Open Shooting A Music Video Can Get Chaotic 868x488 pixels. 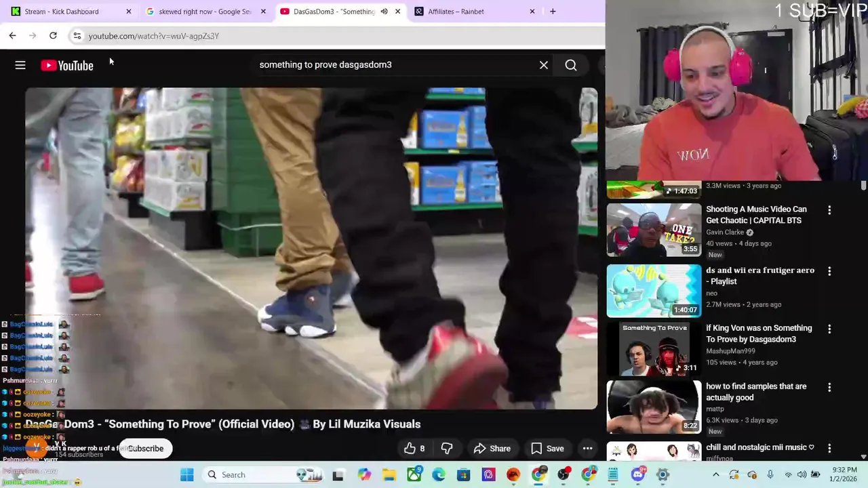tap(756, 215)
